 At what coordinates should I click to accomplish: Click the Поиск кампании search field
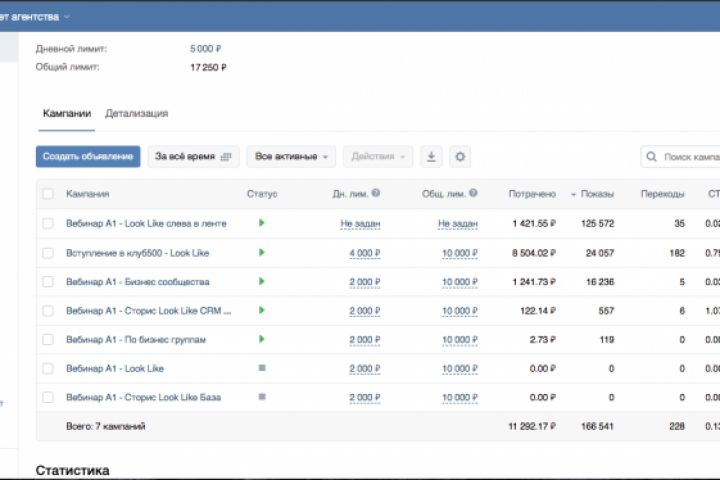coord(681,157)
